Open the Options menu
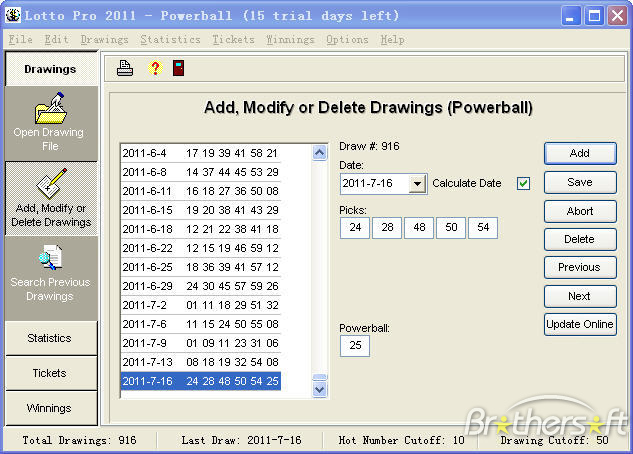 click(x=347, y=40)
